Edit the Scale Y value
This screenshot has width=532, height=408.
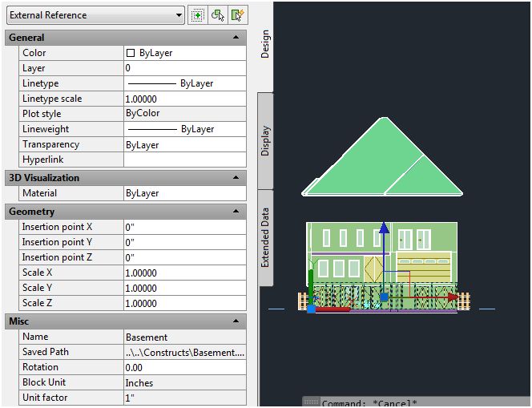(185, 288)
